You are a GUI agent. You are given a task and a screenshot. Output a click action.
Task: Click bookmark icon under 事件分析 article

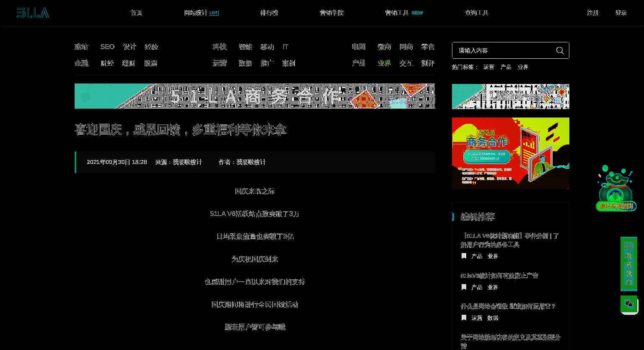pos(464,256)
